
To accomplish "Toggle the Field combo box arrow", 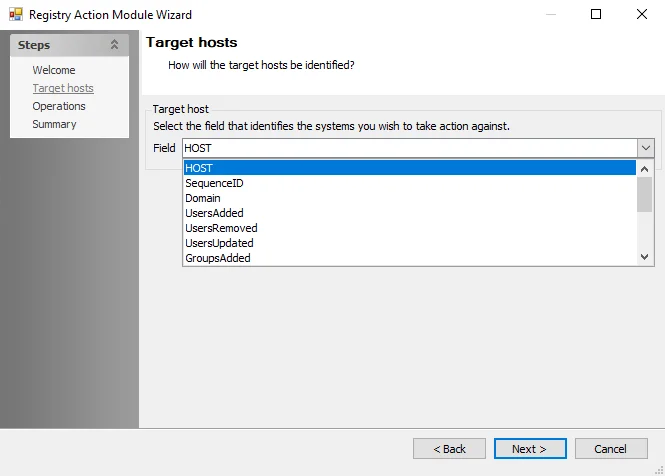I will coord(645,148).
